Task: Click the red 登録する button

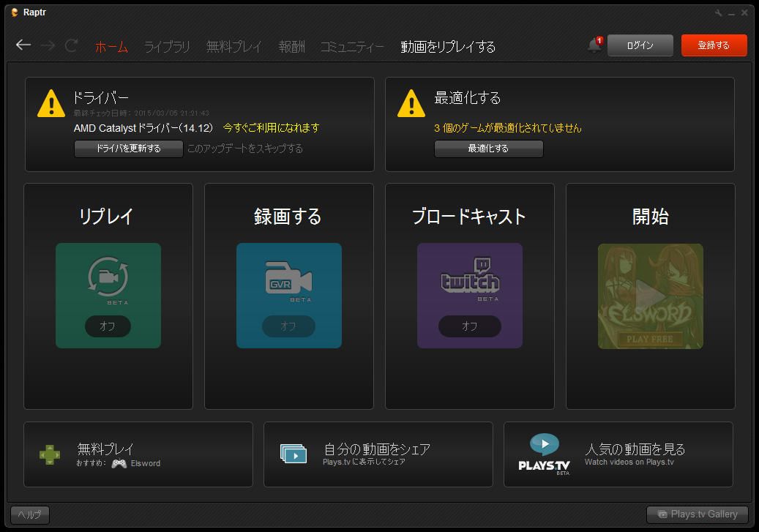Action: pos(714,45)
